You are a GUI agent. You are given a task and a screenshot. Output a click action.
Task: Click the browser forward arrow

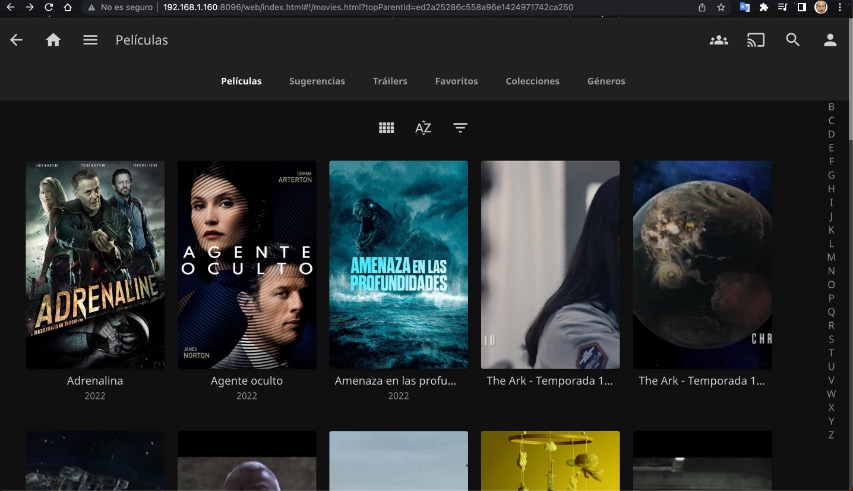tap(29, 7)
